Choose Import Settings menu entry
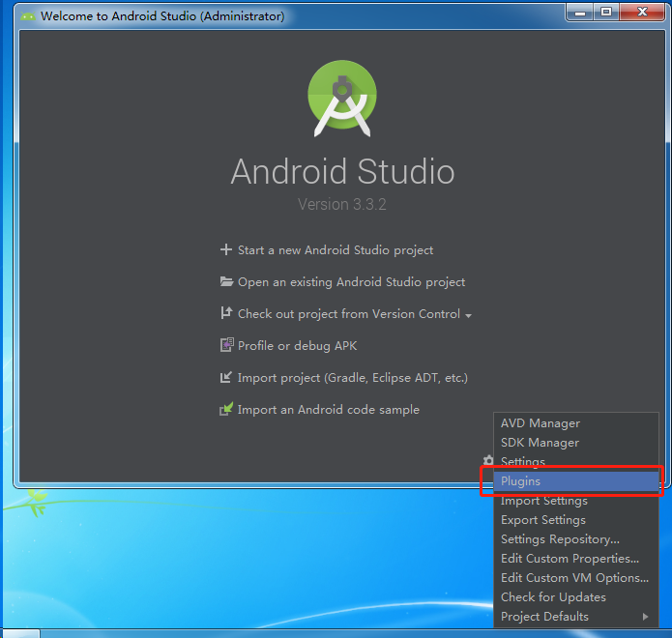This screenshot has height=638, width=672. point(576,501)
